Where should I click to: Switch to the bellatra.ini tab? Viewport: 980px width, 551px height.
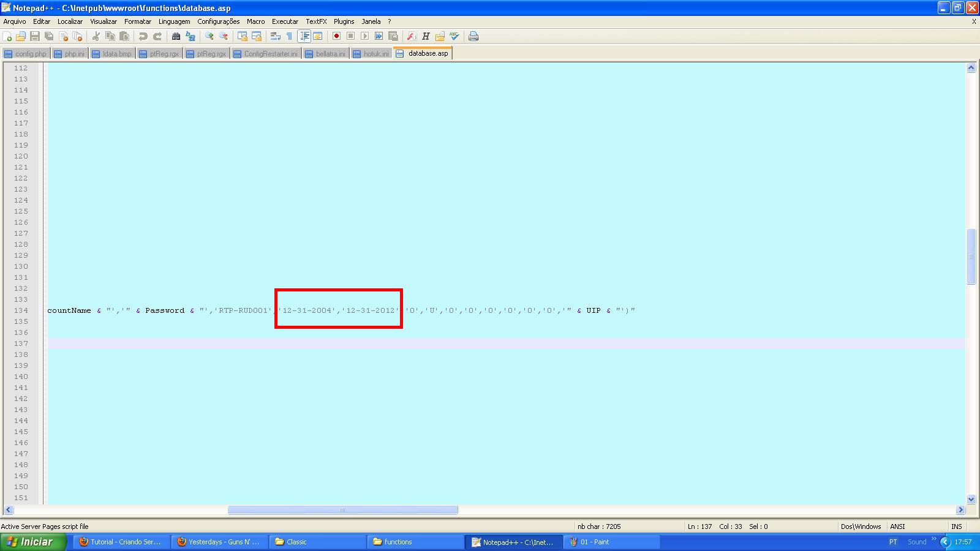pos(326,54)
